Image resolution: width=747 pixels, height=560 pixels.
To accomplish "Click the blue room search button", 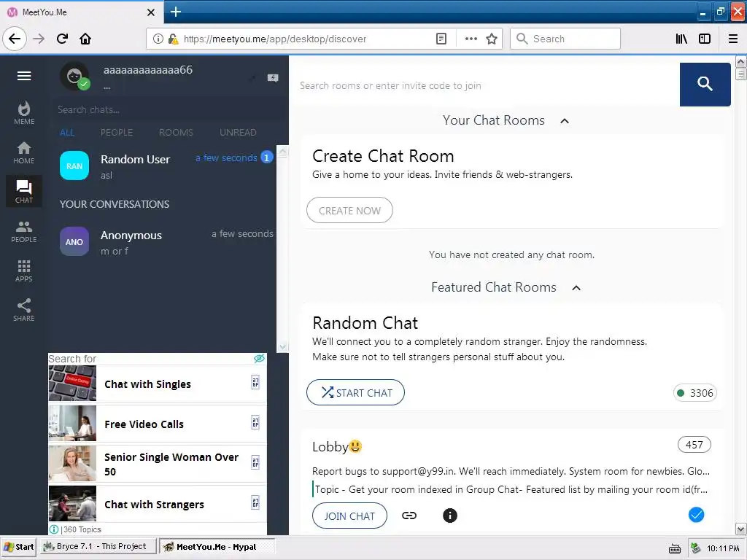I will click(705, 85).
